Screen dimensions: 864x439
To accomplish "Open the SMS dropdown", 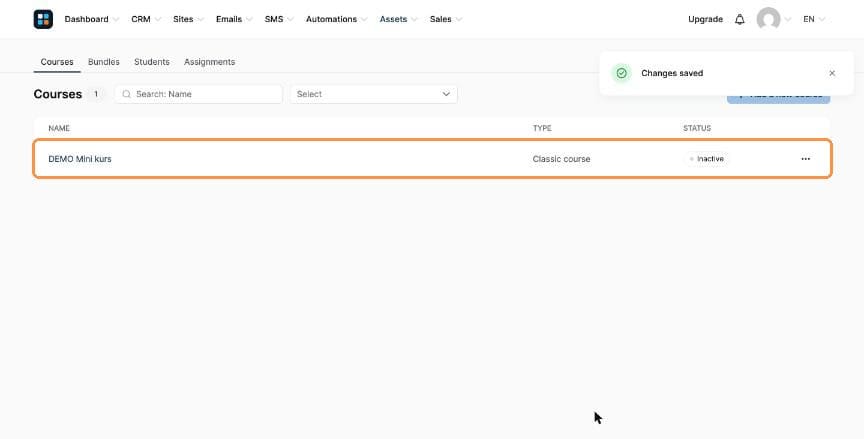I will 279,19.
